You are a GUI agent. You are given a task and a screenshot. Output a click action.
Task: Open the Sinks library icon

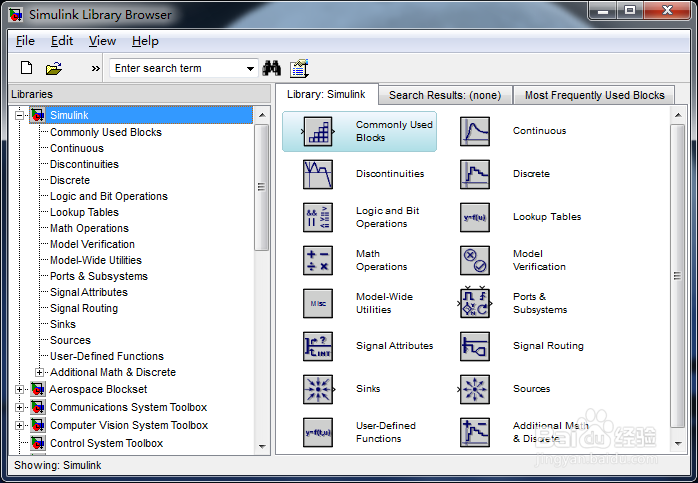click(x=318, y=390)
